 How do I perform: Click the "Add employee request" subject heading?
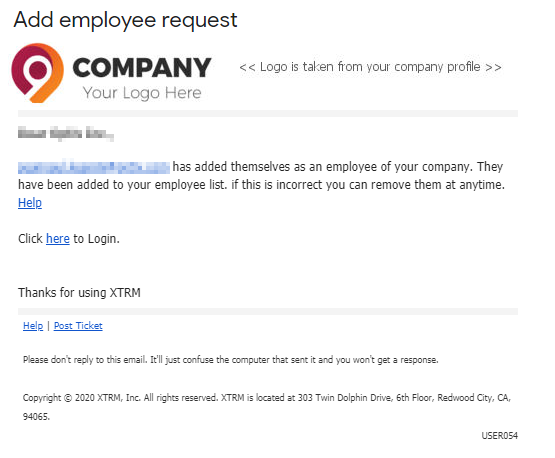point(125,19)
